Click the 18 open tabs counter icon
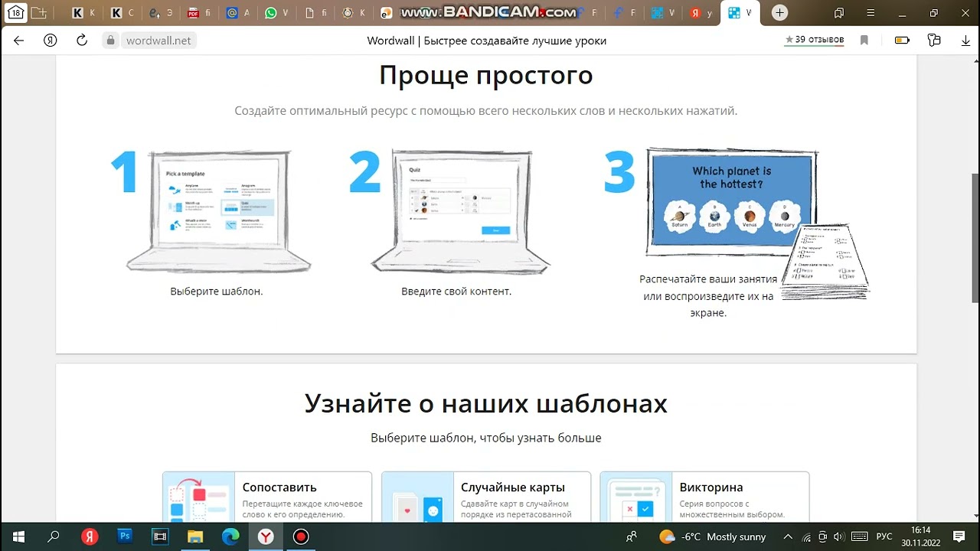The width and height of the screenshot is (980, 551). click(x=15, y=12)
